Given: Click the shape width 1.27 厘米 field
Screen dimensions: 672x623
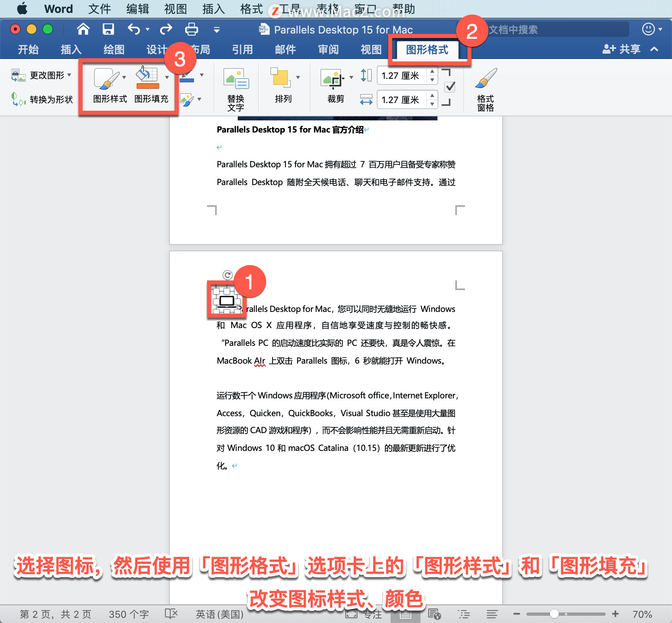Looking at the screenshot, I should tap(402, 100).
